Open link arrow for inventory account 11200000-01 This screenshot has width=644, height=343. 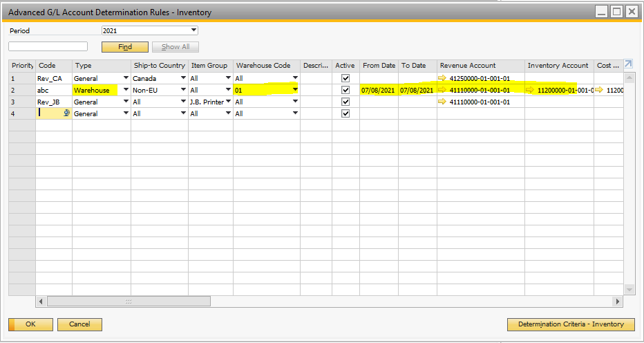(530, 90)
